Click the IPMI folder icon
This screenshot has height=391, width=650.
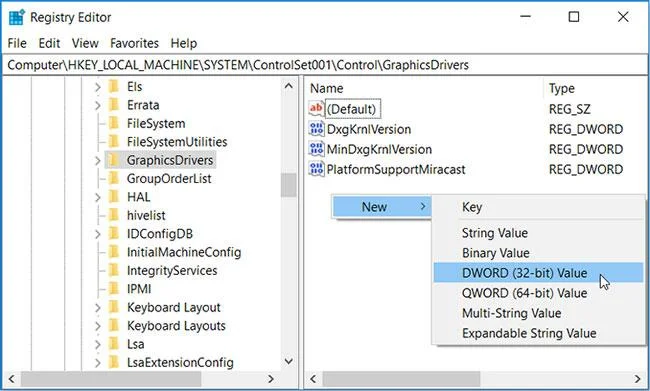[x=114, y=289]
